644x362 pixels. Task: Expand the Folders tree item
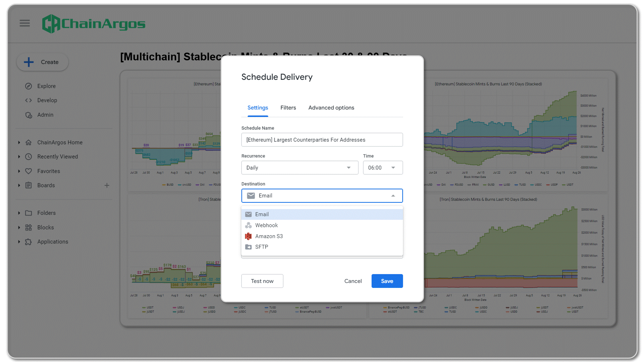(19, 213)
